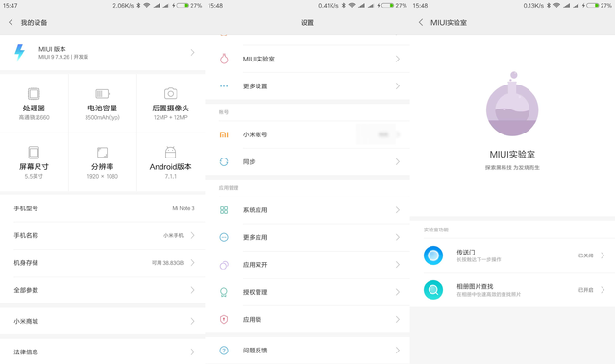Tap the 屏幕尺寸 screen icon
This screenshot has width=615, height=364.
(34, 153)
